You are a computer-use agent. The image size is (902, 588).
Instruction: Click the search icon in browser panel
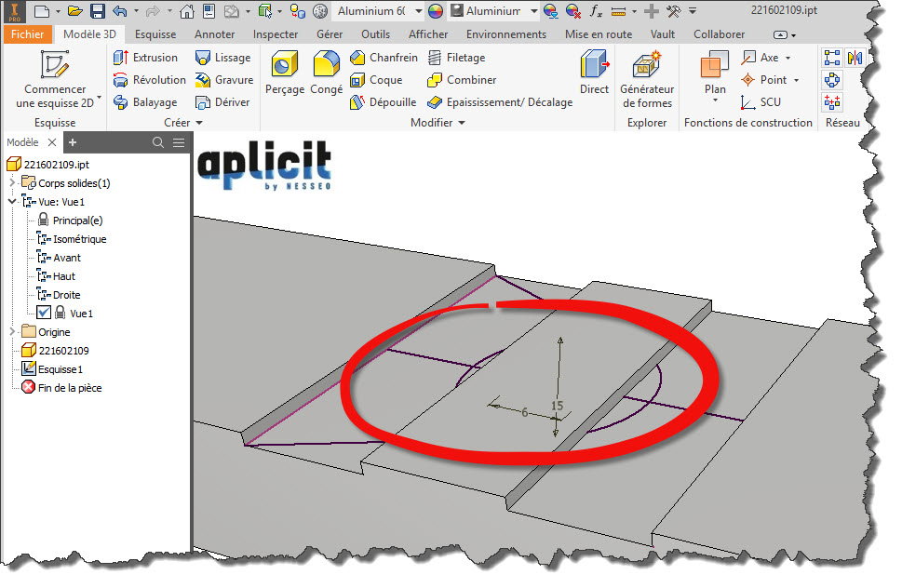click(x=158, y=142)
